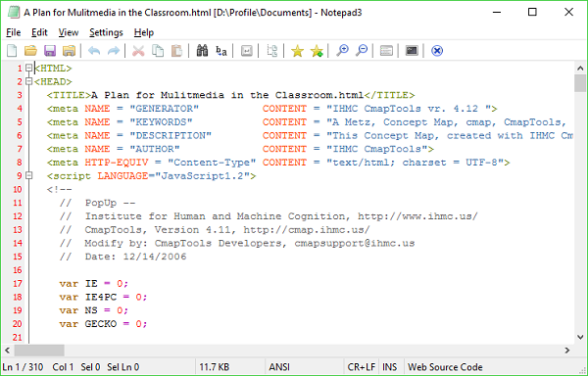Open favorites with the yellow star icon
588x376 pixels.
297,51
